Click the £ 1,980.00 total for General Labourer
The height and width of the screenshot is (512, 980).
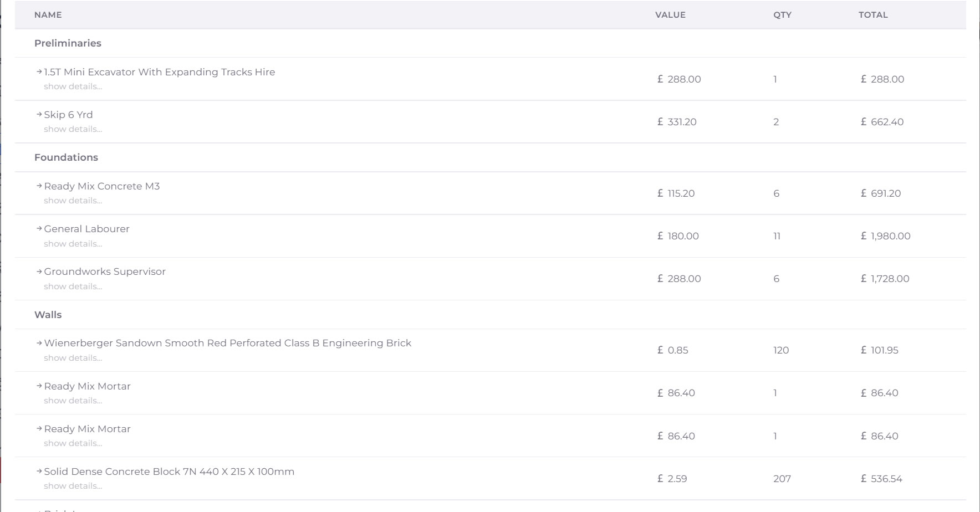(x=885, y=236)
